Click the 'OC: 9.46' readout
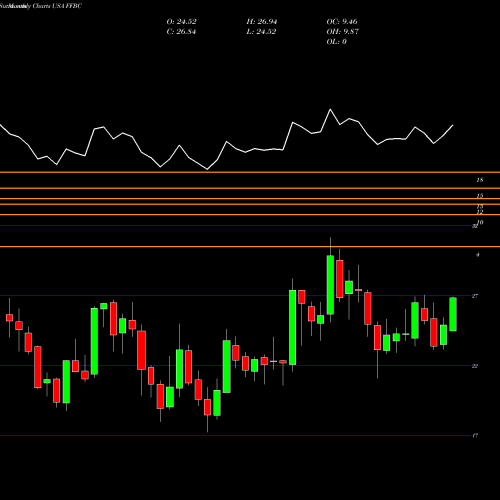Viewport: 500px width, 500px height. click(x=342, y=22)
